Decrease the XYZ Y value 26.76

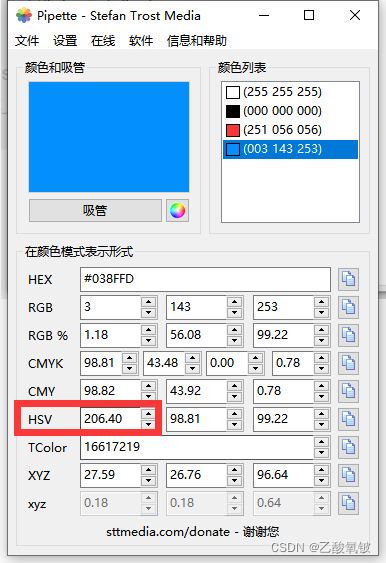(x=234, y=481)
